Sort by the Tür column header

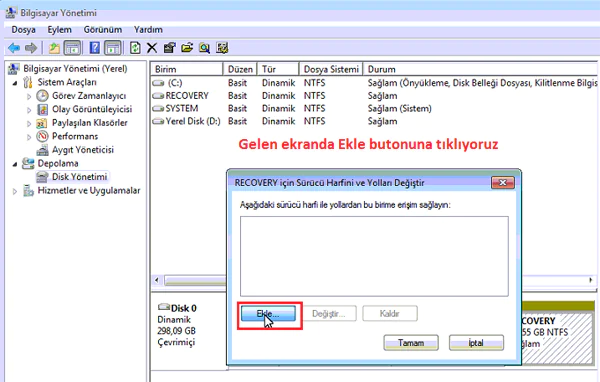278,69
